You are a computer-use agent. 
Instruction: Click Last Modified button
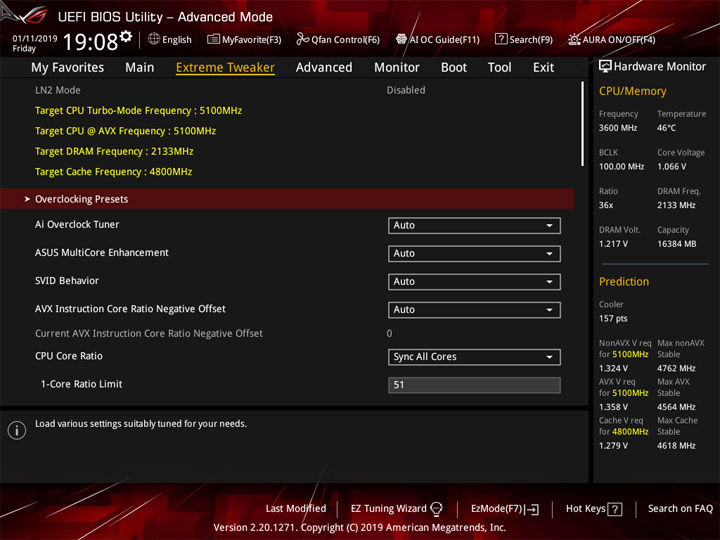tap(296, 509)
